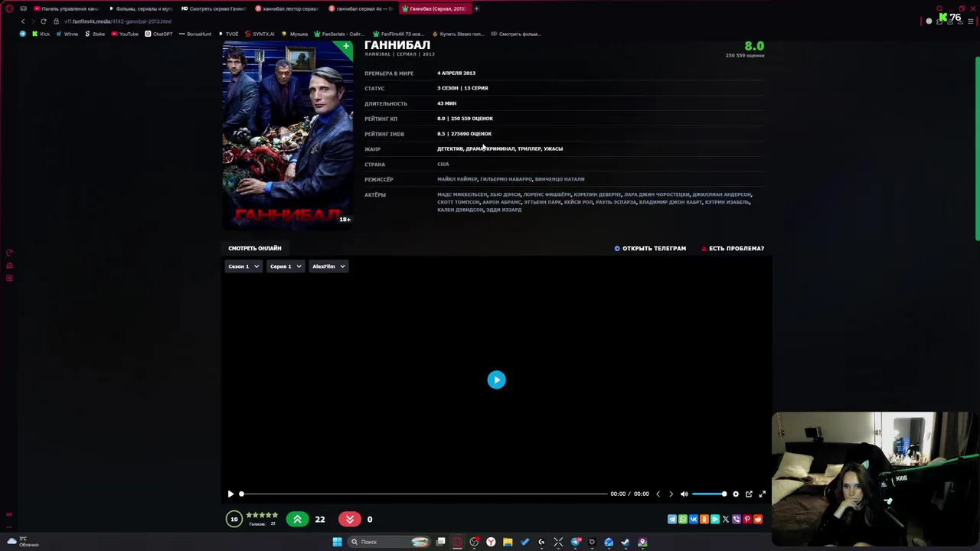Image resolution: width=980 pixels, height=551 pixels.
Task: Go to next episode arrow in player
Action: click(x=671, y=494)
